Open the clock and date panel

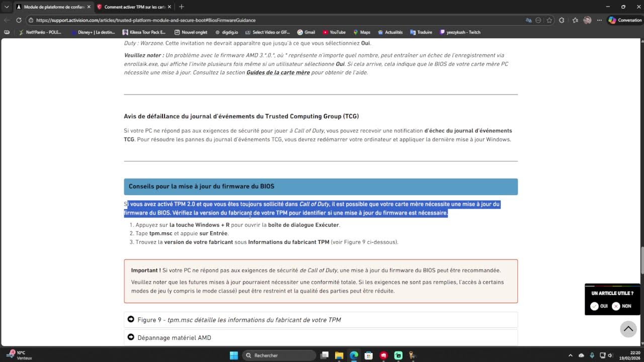tap(629, 355)
